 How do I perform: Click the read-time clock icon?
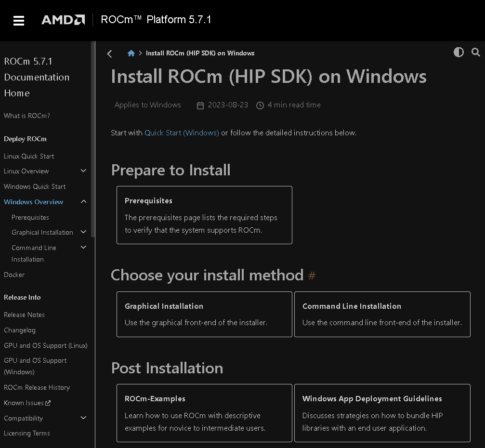pyautogui.click(x=260, y=105)
